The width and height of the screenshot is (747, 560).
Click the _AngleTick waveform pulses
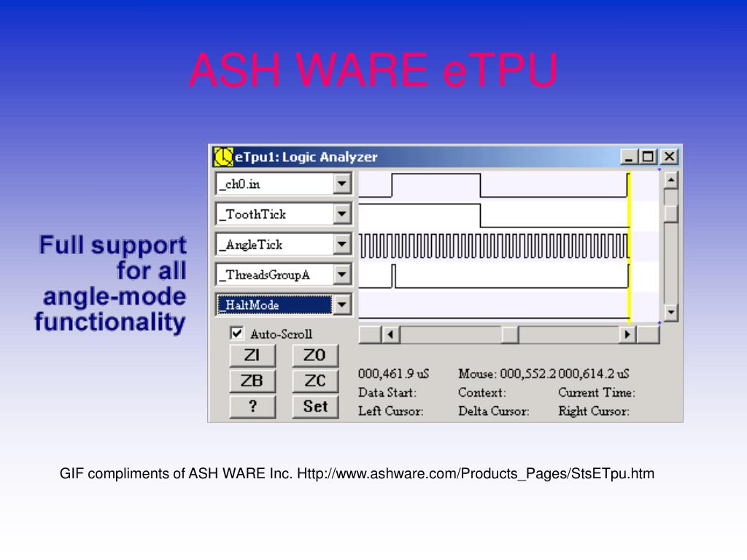point(494,246)
